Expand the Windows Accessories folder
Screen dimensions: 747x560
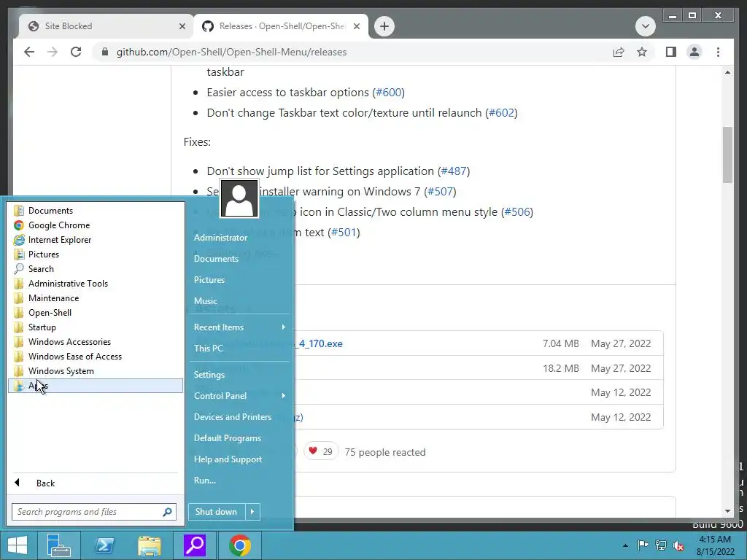pos(96,342)
